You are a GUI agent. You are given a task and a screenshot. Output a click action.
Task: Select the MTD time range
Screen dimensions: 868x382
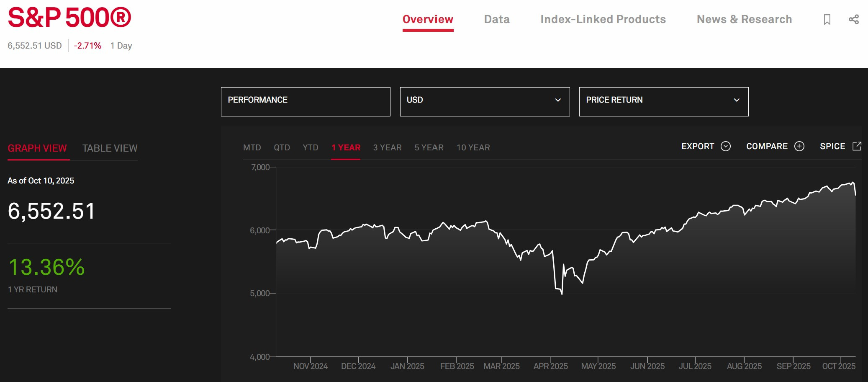coord(252,147)
